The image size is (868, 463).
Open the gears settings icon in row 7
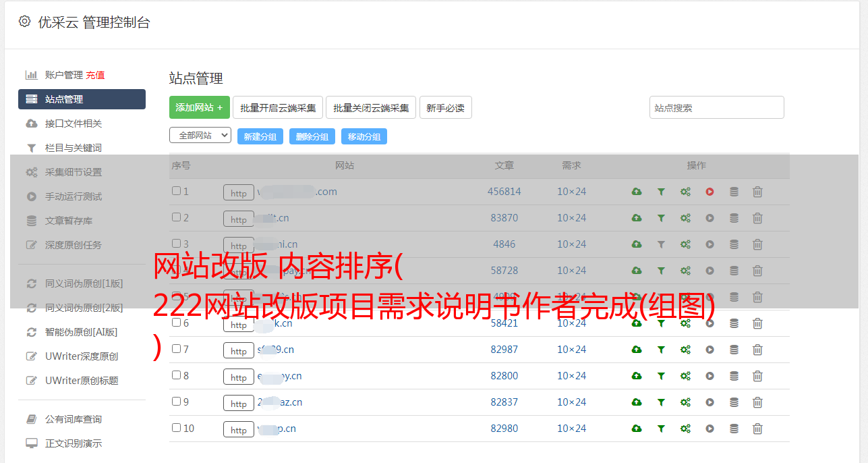pos(685,350)
